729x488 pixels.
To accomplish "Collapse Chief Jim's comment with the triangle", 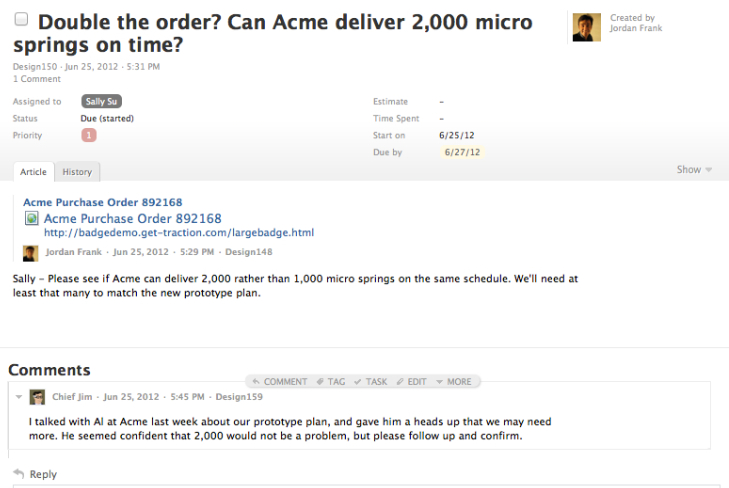I will [x=18, y=397].
